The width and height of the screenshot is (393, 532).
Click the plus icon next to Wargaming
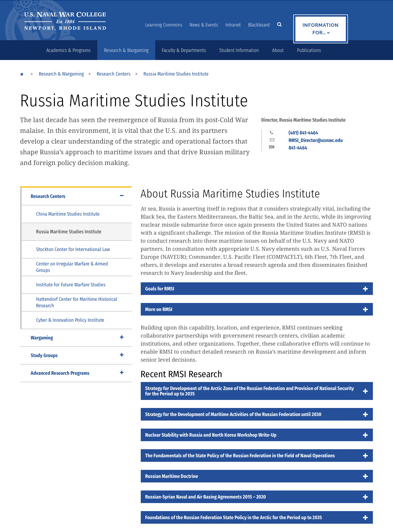(122, 337)
